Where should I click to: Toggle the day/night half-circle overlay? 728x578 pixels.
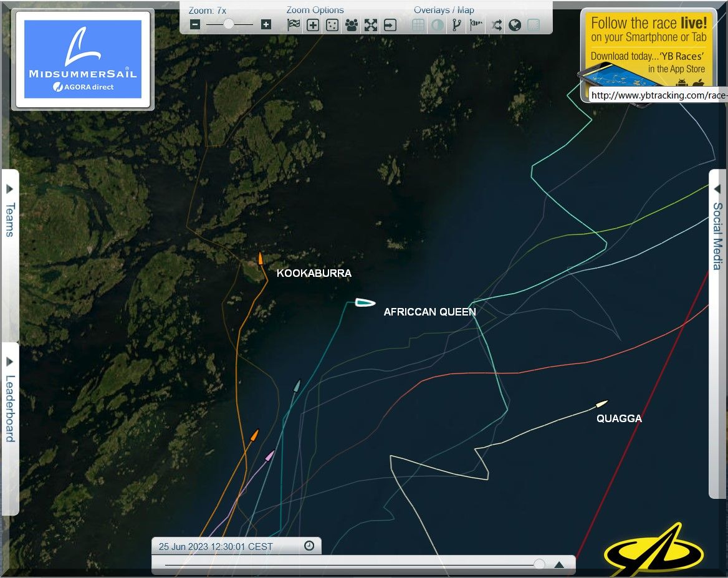[438, 25]
